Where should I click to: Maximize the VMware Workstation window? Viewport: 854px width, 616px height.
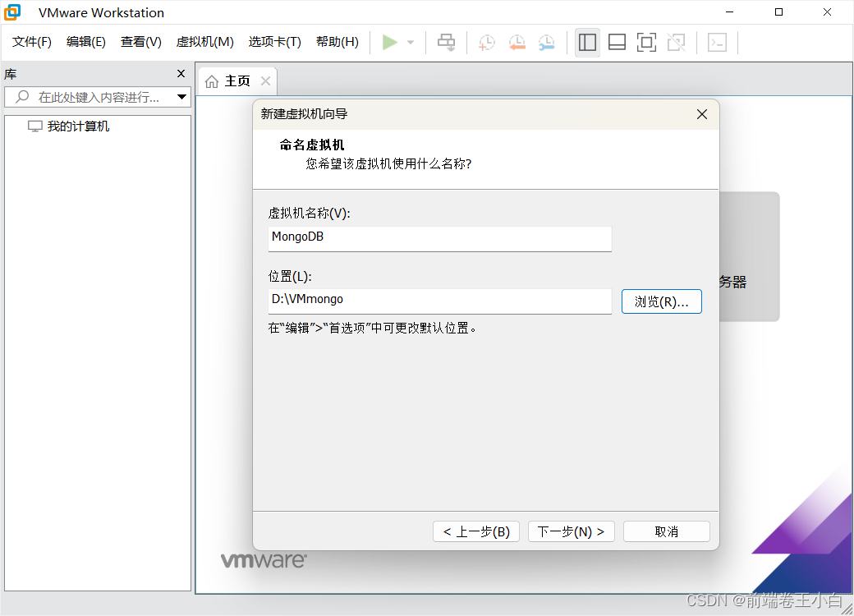point(778,12)
